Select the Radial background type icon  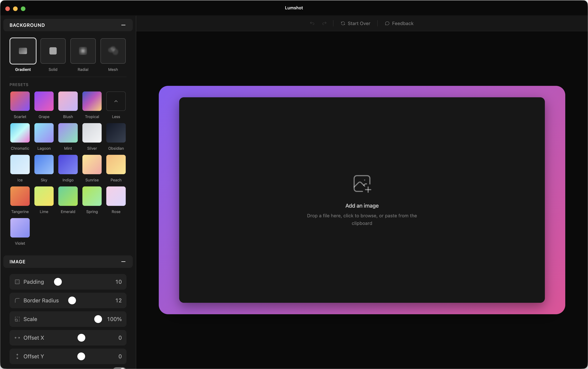pos(83,51)
